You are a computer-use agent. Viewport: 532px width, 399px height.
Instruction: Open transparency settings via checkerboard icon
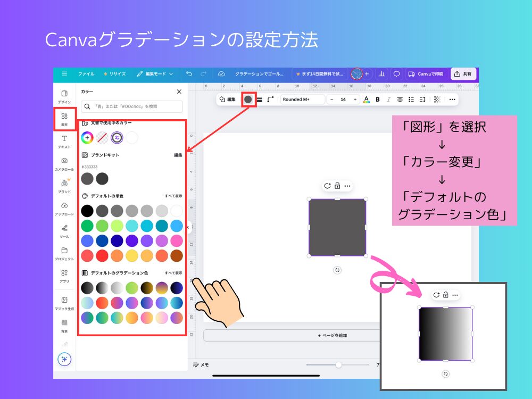(x=437, y=99)
